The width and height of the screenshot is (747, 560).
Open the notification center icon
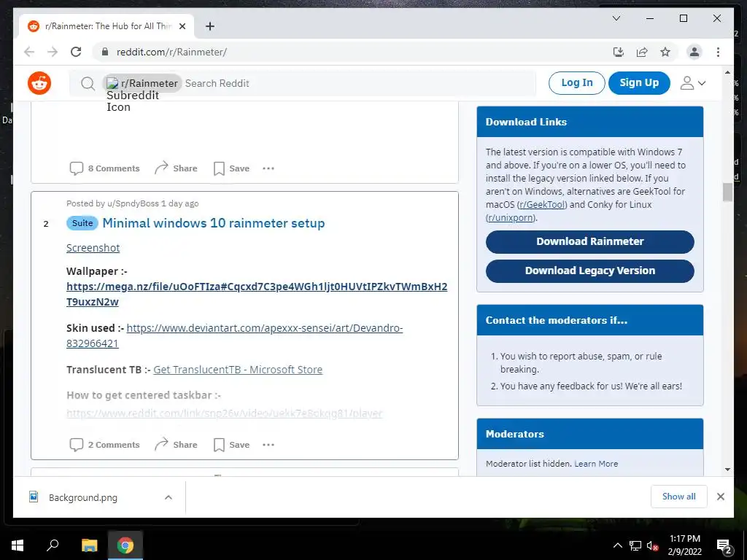coord(724,545)
